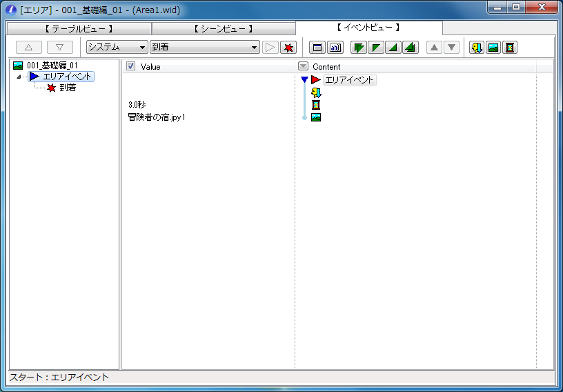The width and height of the screenshot is (563, 392).
Task: Click the hourglass wait toolbar icon
Action: [510, 48]
